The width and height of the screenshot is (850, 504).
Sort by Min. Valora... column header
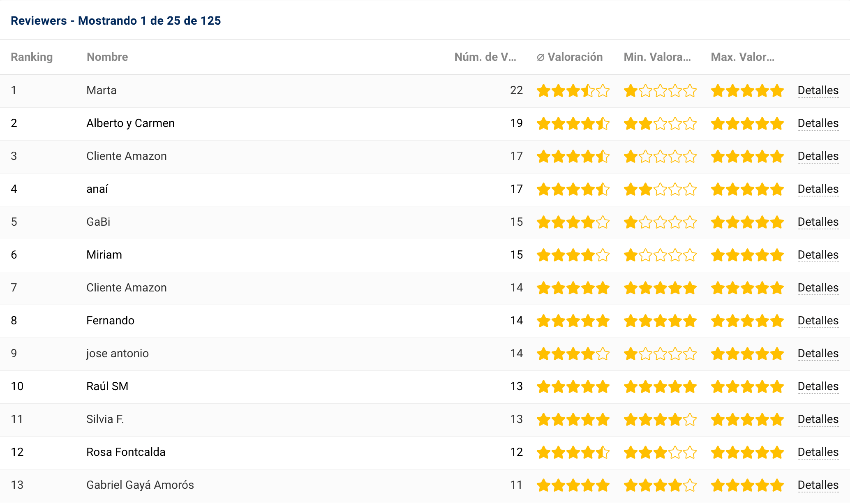coord(657,57)
